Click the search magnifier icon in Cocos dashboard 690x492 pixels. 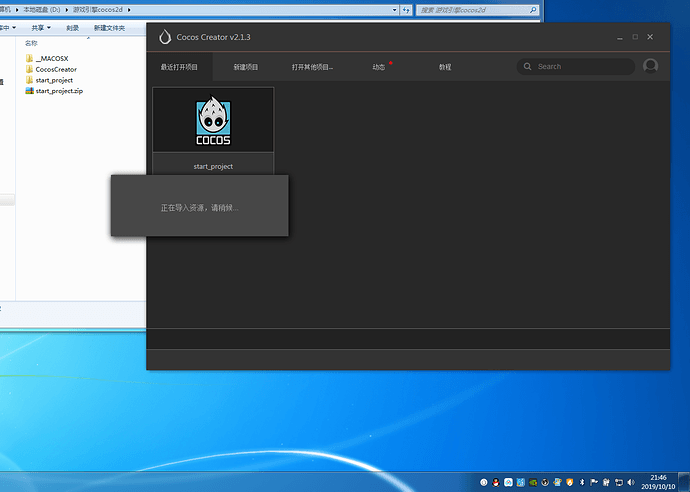527,66
